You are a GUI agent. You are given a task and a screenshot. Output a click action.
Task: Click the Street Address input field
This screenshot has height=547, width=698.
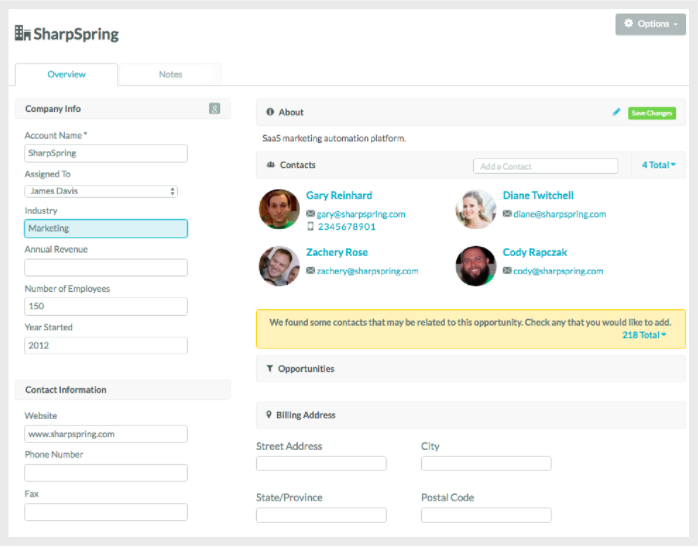[321, 463]
